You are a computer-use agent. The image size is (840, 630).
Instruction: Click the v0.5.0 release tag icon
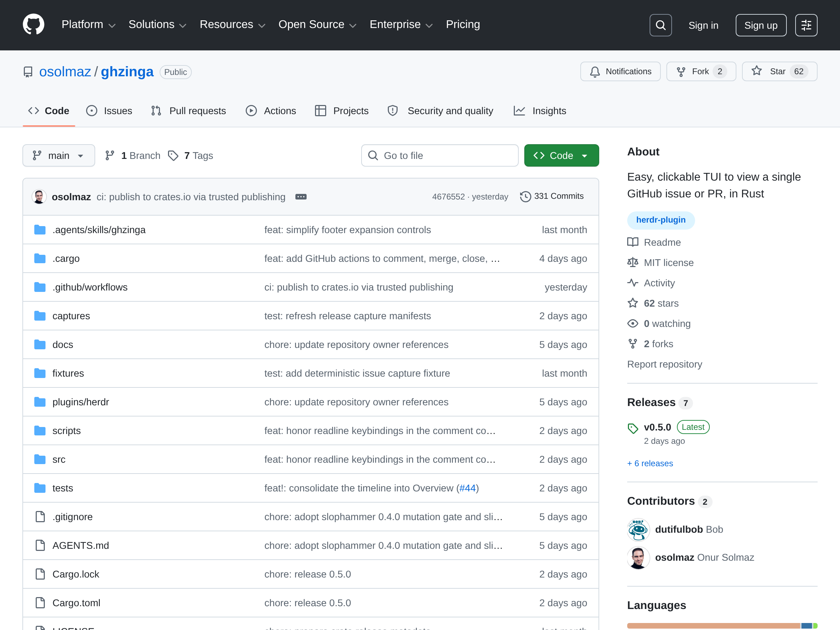[x=633, y=428]
